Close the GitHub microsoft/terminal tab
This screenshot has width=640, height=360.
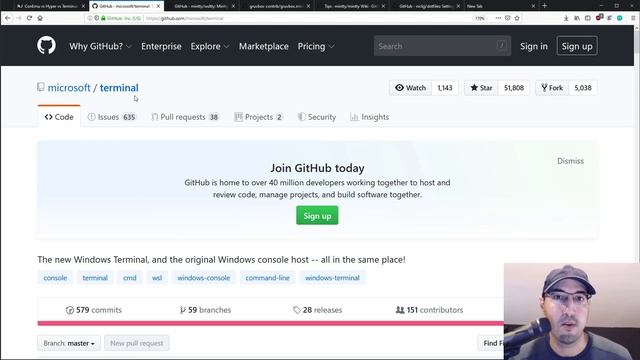[158, 6]
